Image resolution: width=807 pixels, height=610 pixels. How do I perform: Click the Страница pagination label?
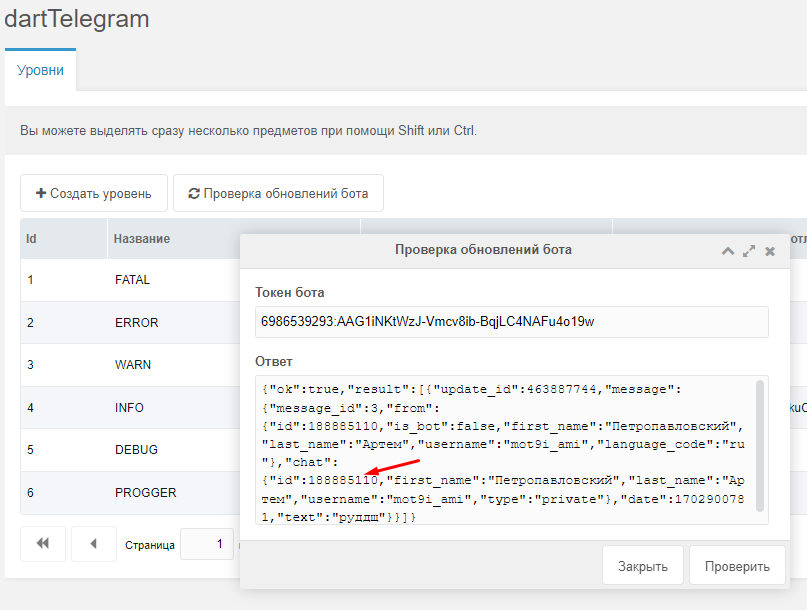tap(150, 545)
